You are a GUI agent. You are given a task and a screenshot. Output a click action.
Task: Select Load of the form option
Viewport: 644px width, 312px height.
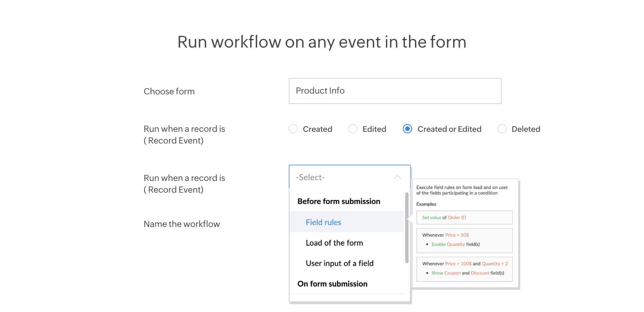click(334, 243)
